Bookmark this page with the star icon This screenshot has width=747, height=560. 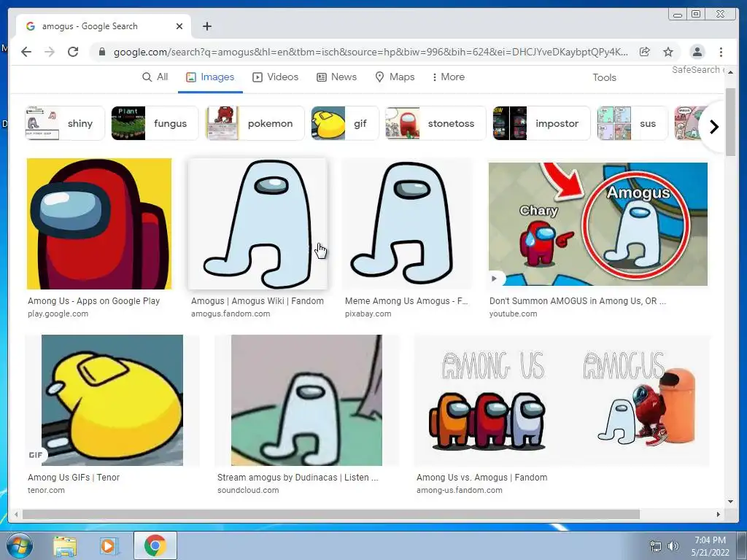tap(668, 52)
